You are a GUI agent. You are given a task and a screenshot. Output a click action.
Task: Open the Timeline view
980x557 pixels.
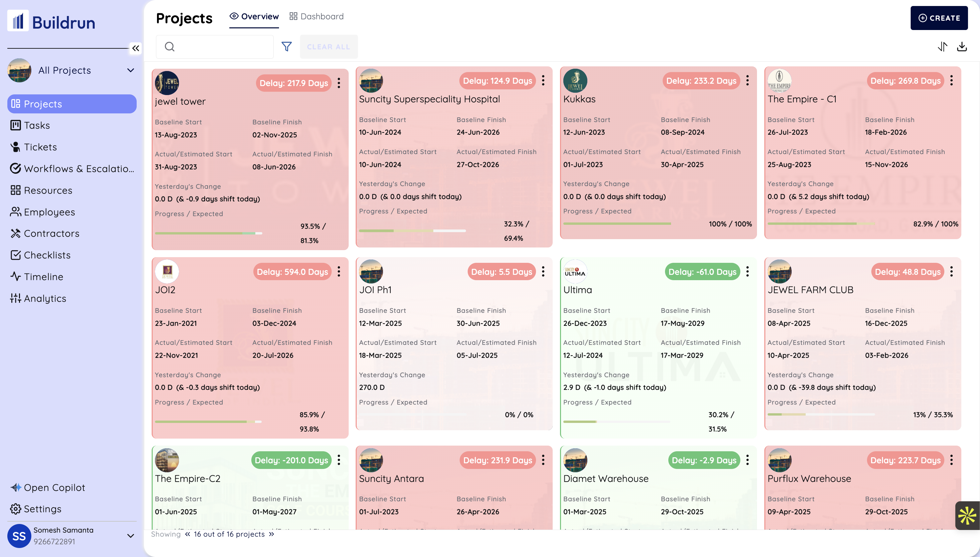pos(43,276)
